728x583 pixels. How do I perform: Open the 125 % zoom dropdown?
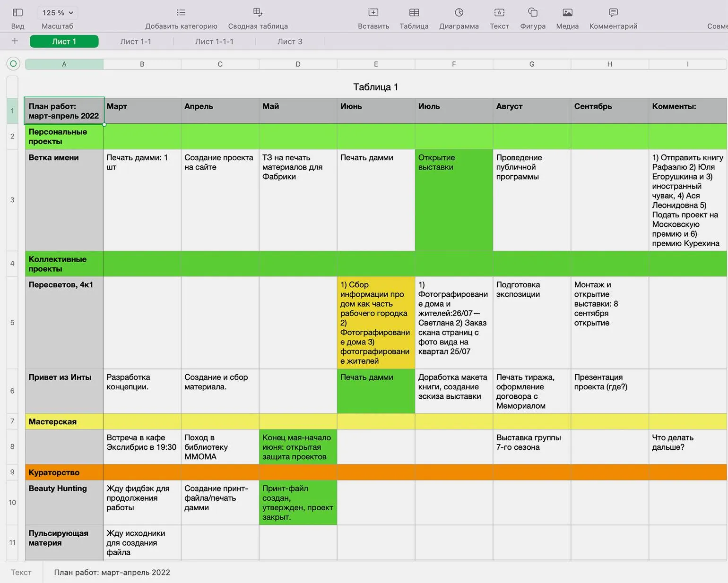pos(58,13)
